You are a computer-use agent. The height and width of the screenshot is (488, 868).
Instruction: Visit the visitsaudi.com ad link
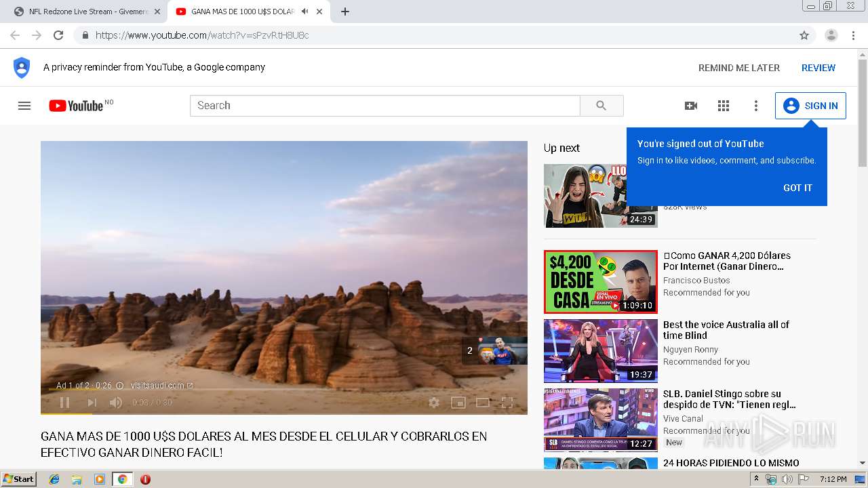(x=161, y=386)
